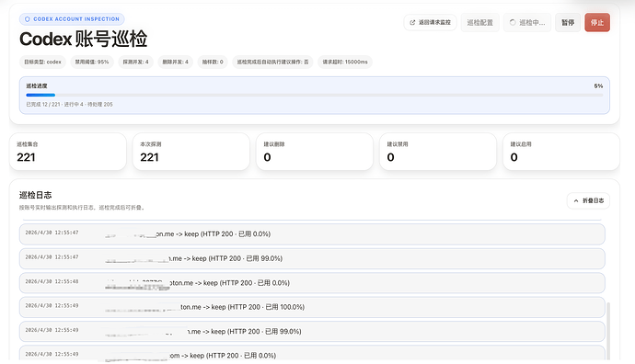Click the Codex 账号巡检 page title
Viewport: 635px width, 364px height.
pos(84,40)
